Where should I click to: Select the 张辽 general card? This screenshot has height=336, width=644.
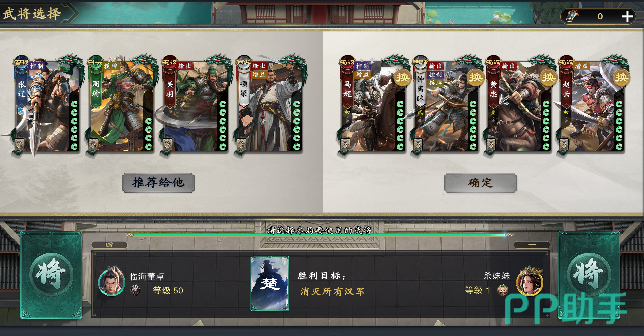point(47,105)
